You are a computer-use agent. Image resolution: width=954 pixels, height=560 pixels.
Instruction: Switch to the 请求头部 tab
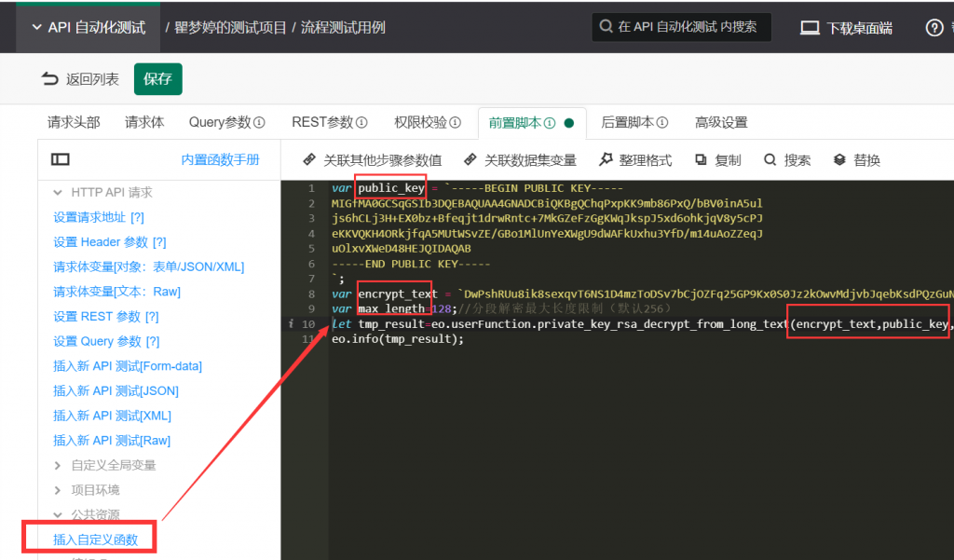tap(74, 122)
